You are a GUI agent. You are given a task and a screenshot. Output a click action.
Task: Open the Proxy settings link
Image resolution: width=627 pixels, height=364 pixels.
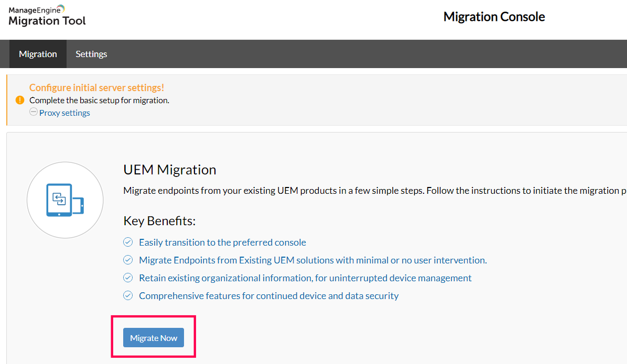point(64,113)
